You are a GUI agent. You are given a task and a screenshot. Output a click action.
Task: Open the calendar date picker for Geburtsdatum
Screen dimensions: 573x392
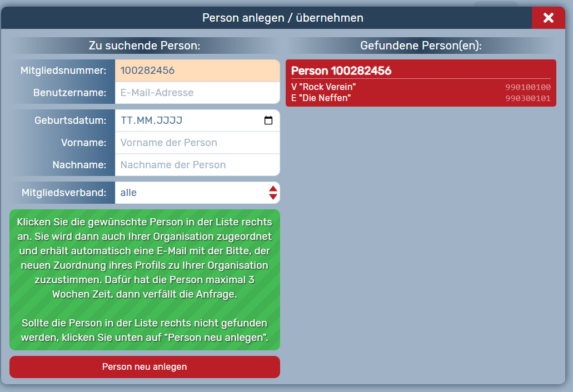pos(268,120)
